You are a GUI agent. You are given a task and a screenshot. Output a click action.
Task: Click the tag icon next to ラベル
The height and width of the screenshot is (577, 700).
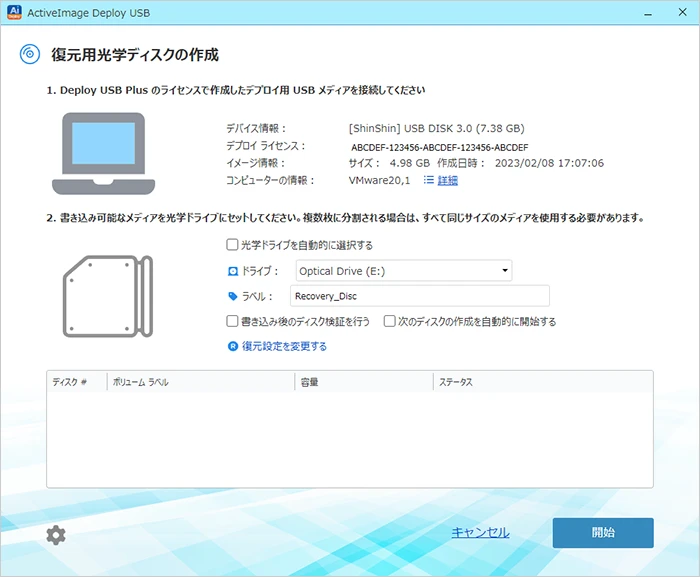233,296
